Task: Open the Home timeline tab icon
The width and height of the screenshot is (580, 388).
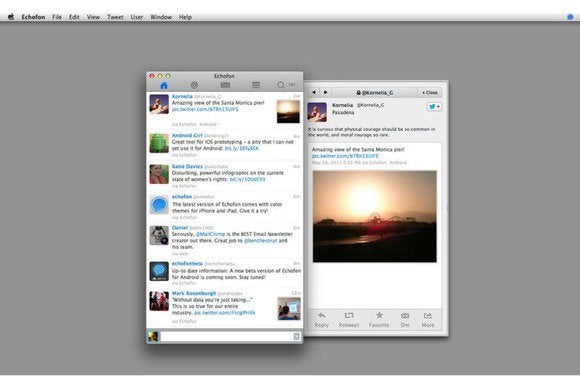Action: point(164,85)
